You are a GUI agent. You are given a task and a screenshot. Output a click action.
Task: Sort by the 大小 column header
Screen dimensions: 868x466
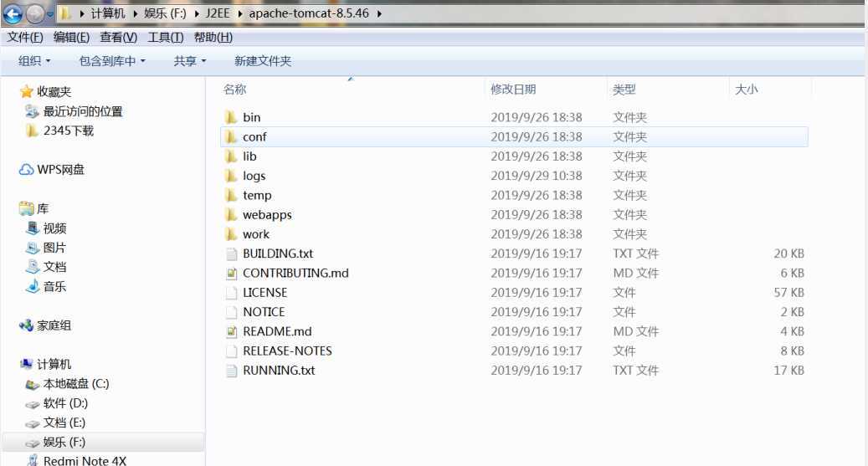[771, 90]
